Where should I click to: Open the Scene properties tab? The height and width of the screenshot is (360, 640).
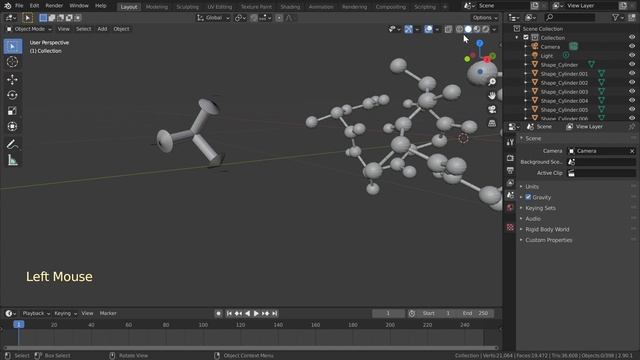tap(510, 196)
